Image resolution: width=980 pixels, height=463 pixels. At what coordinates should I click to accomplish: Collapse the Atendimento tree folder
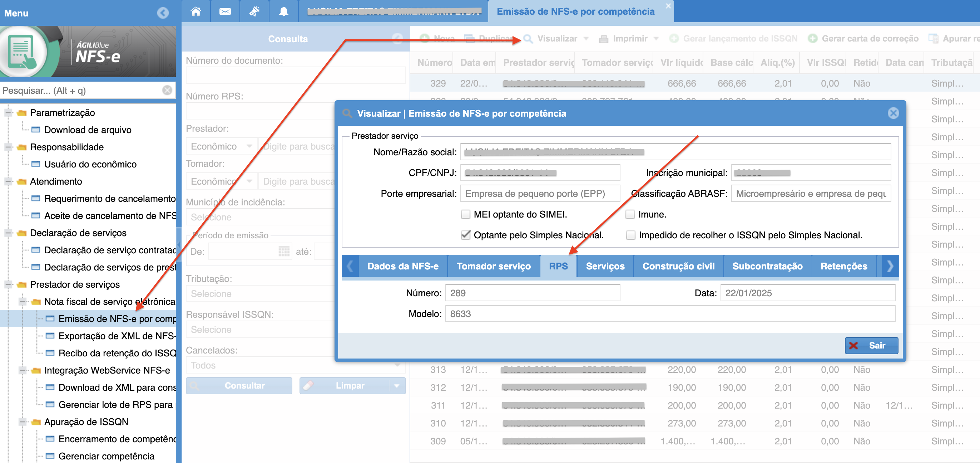[x=8, y=182]
